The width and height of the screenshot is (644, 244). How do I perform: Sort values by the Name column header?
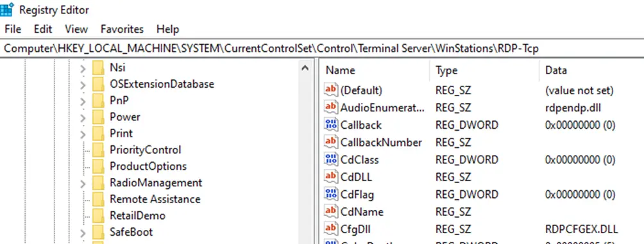pos(375,70)
